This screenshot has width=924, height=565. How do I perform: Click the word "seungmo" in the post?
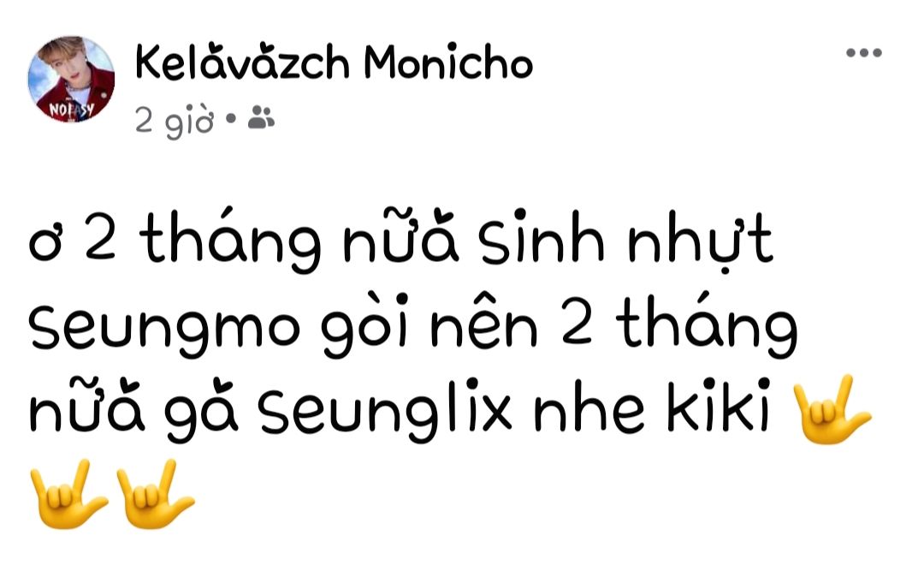(164, 329)
